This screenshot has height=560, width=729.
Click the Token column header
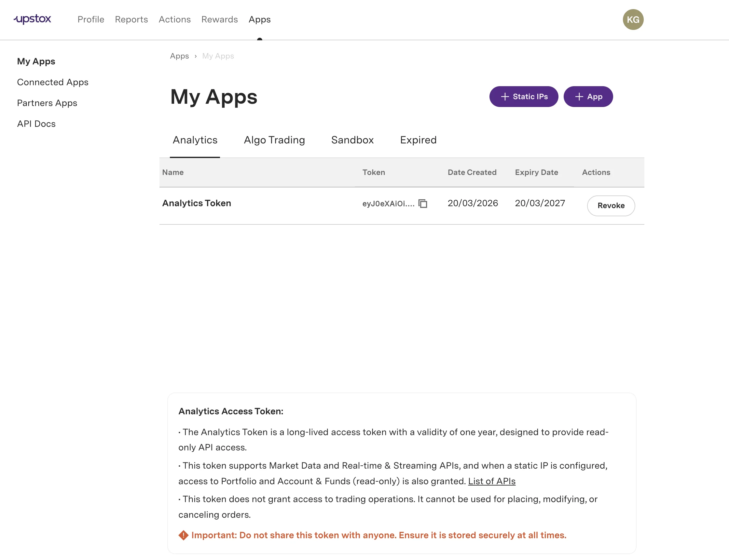click(374, 172)
